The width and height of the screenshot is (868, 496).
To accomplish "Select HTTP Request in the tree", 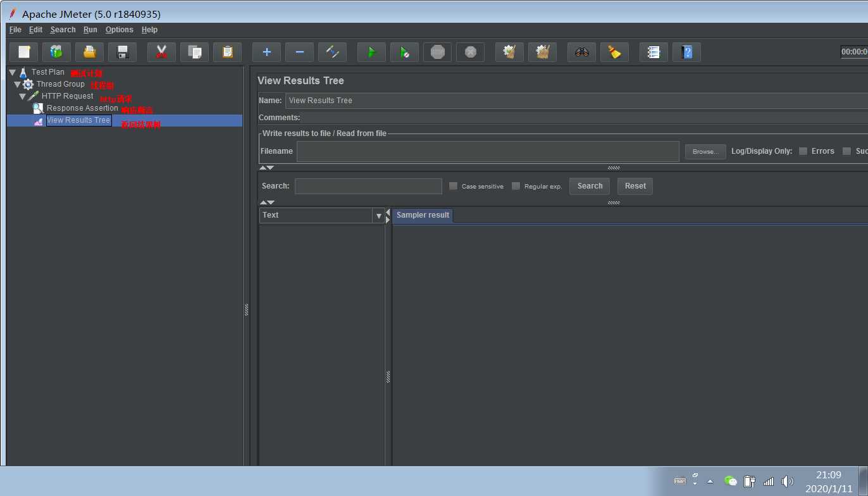I will (x=68, y=96).
